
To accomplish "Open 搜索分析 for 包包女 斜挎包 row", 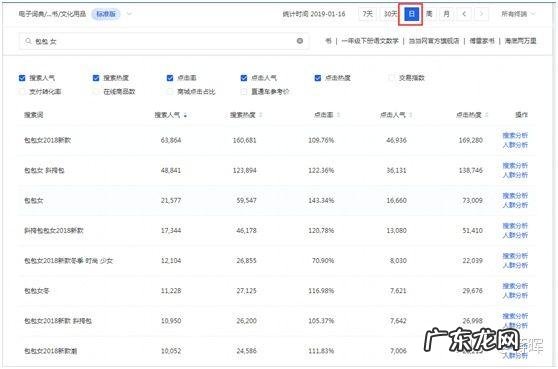I will (x=515, y=166).
